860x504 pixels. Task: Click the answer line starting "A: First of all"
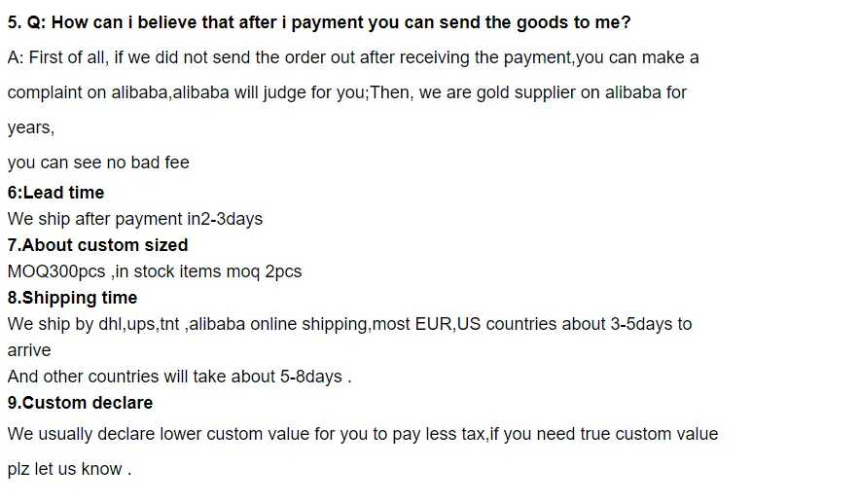352,57
